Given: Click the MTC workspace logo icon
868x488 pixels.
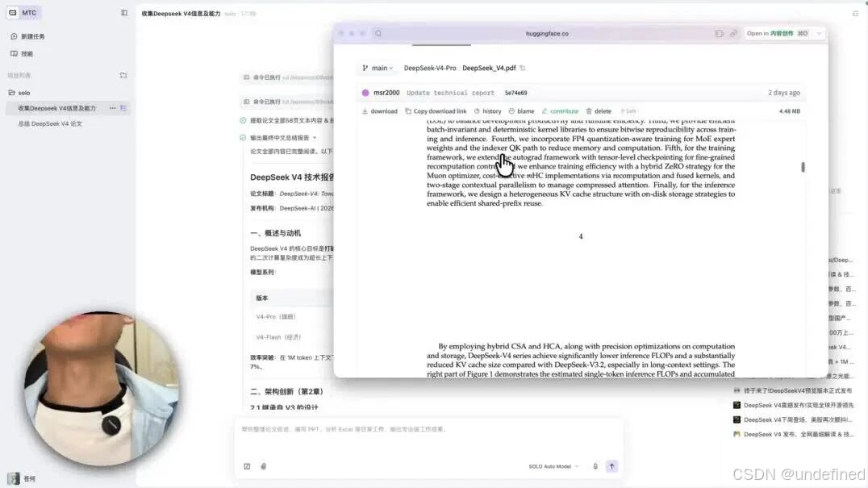Looking at the screenshot, I should click(13, 13).
